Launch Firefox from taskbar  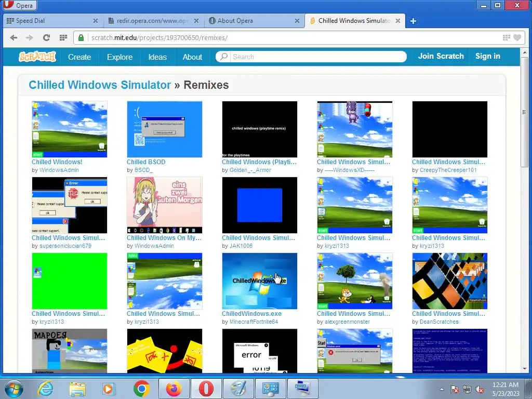[174, 389]
